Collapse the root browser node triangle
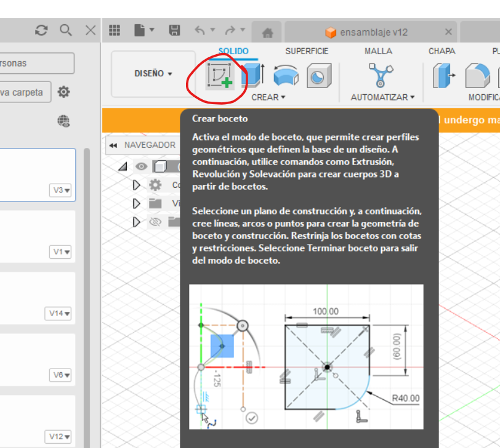This screenshot has width=500, height=448. (123, 166)
